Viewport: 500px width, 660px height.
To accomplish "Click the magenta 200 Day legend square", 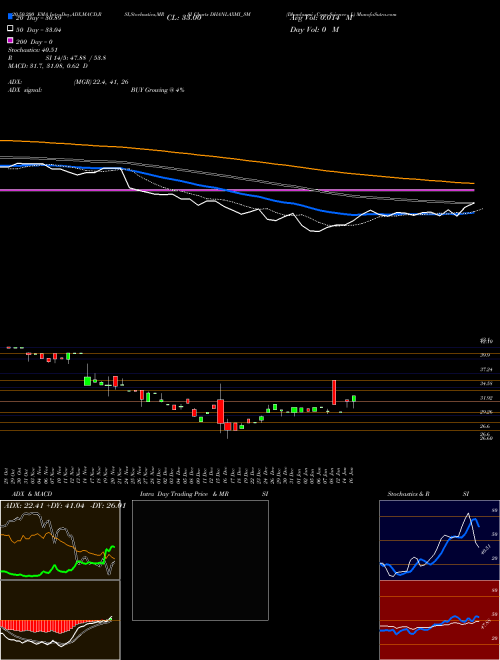I will [11, 41].
